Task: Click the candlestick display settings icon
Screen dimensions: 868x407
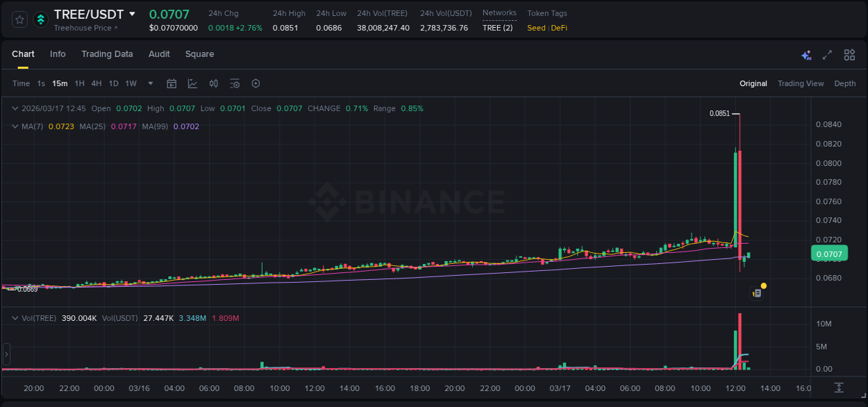Action: pyautogui.click(x=214, y=83)
